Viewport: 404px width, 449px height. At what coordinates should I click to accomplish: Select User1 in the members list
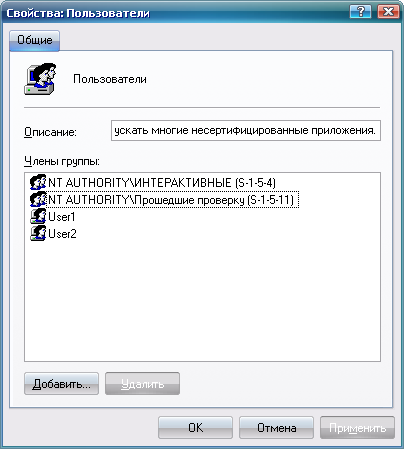tap(62, 217)
